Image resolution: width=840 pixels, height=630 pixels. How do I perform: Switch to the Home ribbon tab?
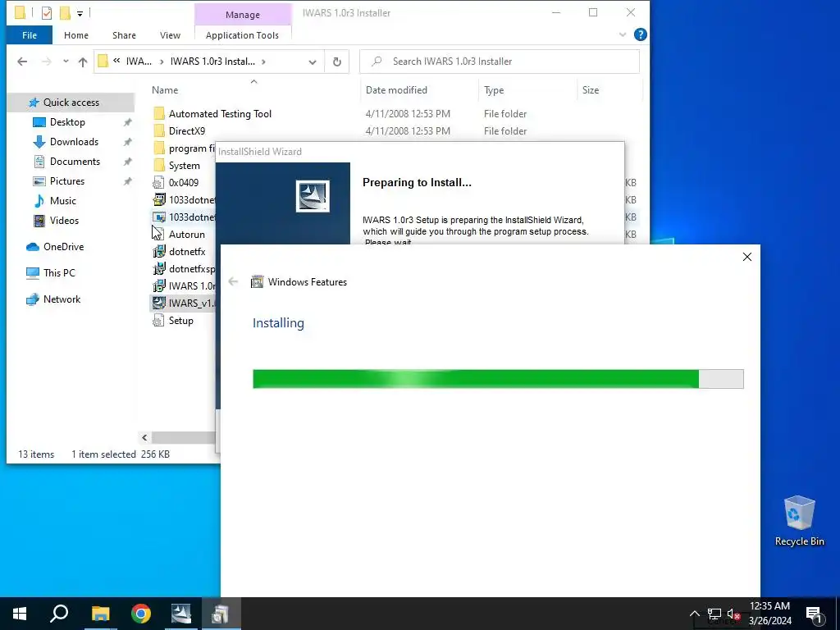(x=76, y=35)
